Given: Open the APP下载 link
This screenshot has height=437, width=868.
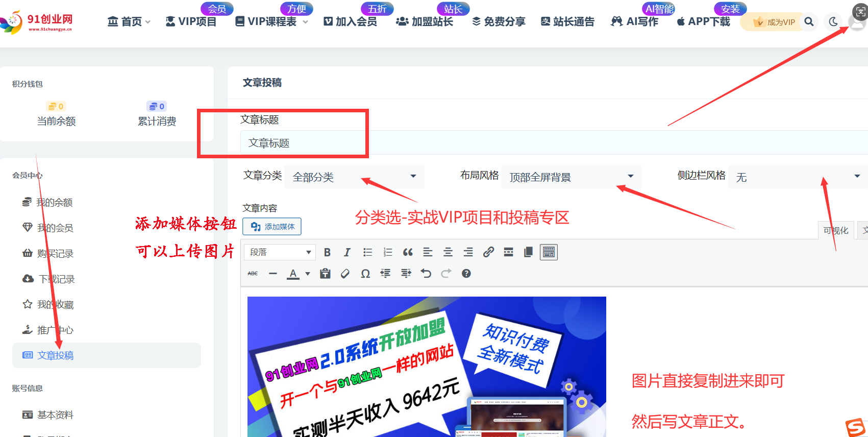Looking at the screenshot, I should coord(703,21).
